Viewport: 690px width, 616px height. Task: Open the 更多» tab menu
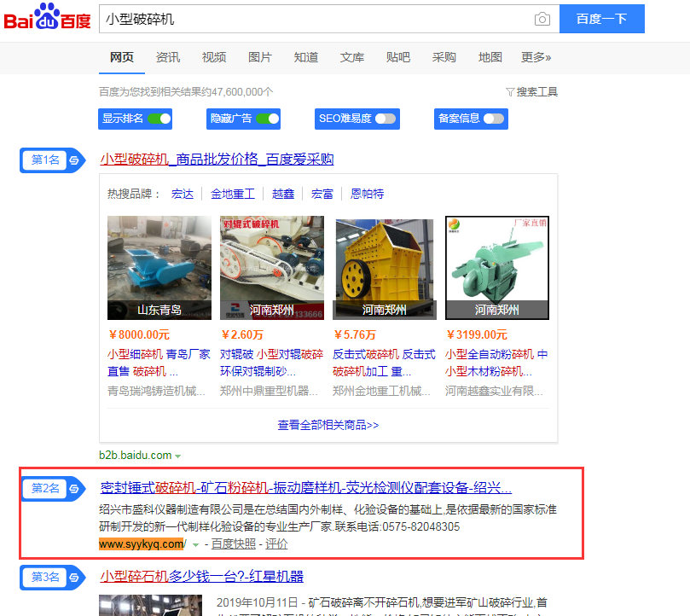[x=536, y=57]
